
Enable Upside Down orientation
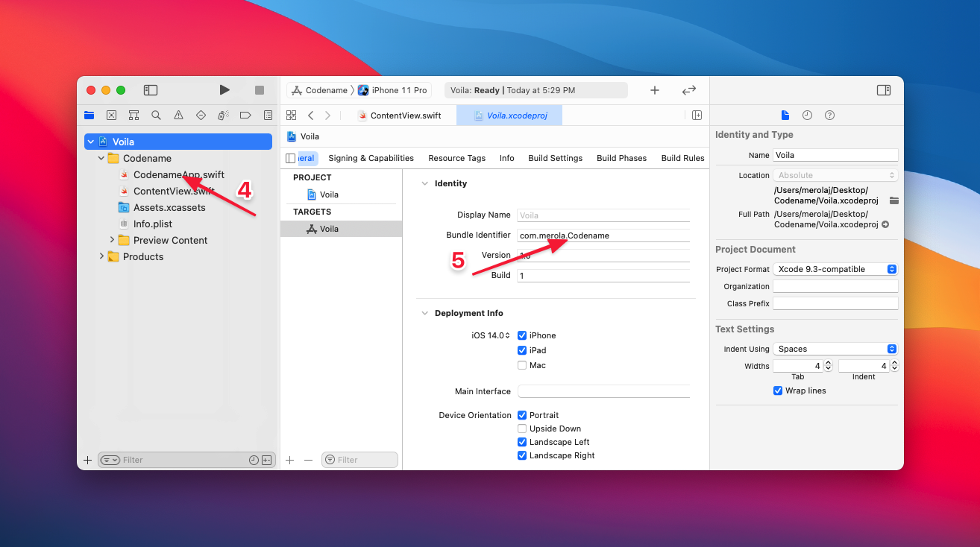tap(522, 429)
